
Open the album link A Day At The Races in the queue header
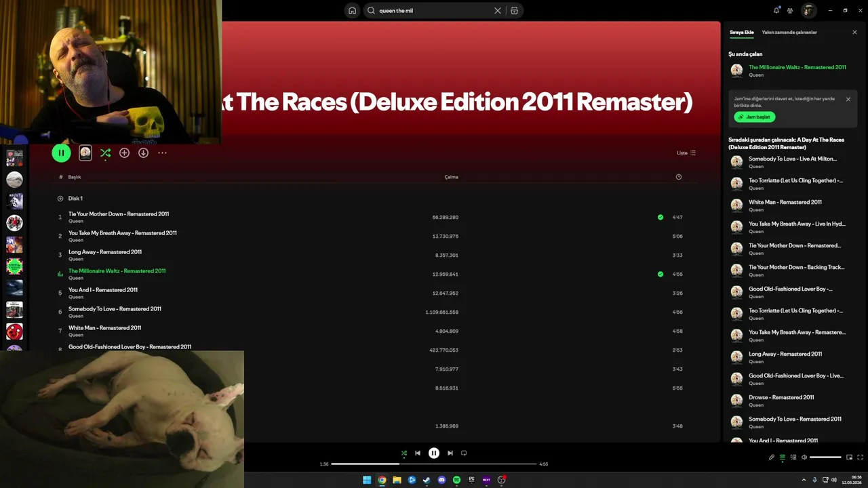(787, 143)
